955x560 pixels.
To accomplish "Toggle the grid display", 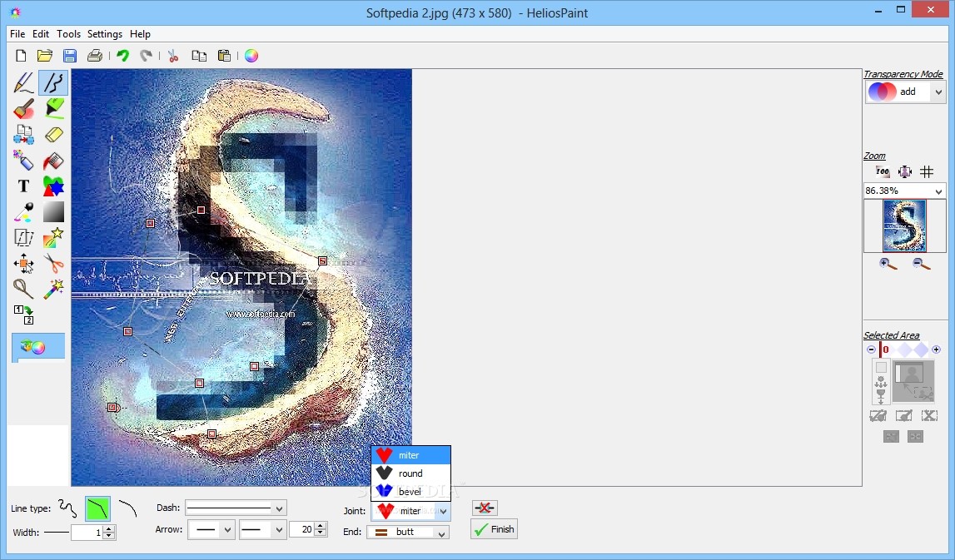I will tap(927, 171).
